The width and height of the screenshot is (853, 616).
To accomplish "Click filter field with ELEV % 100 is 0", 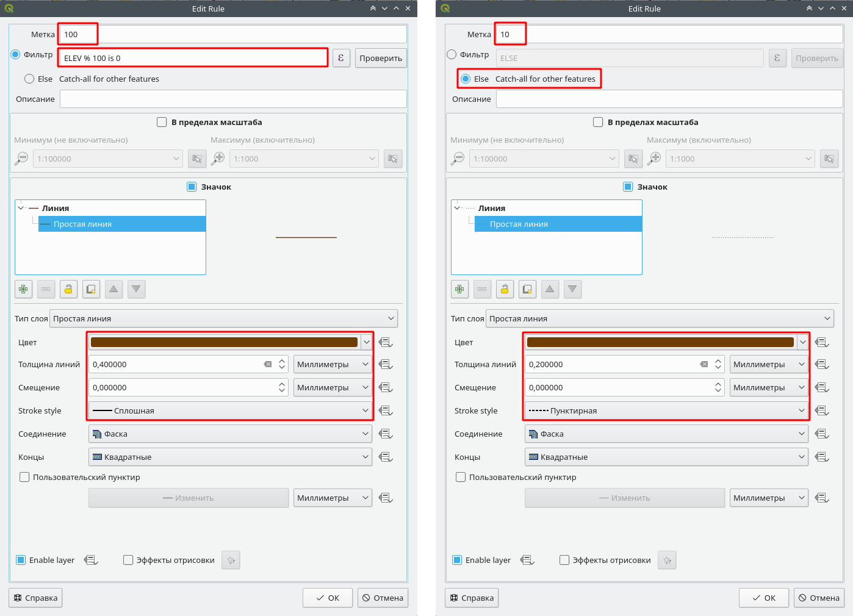I will [193, 58].
